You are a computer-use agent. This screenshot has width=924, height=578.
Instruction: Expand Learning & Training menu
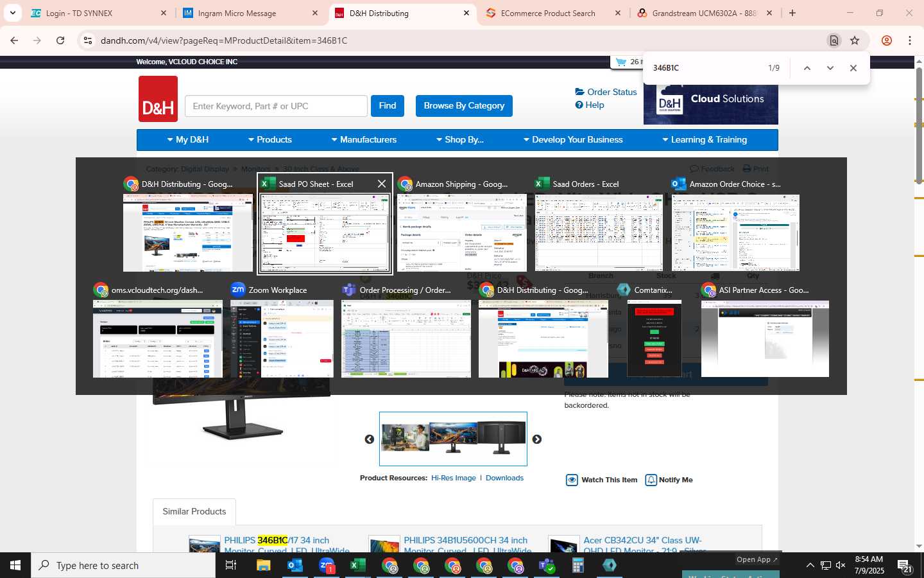coord(705,139)
